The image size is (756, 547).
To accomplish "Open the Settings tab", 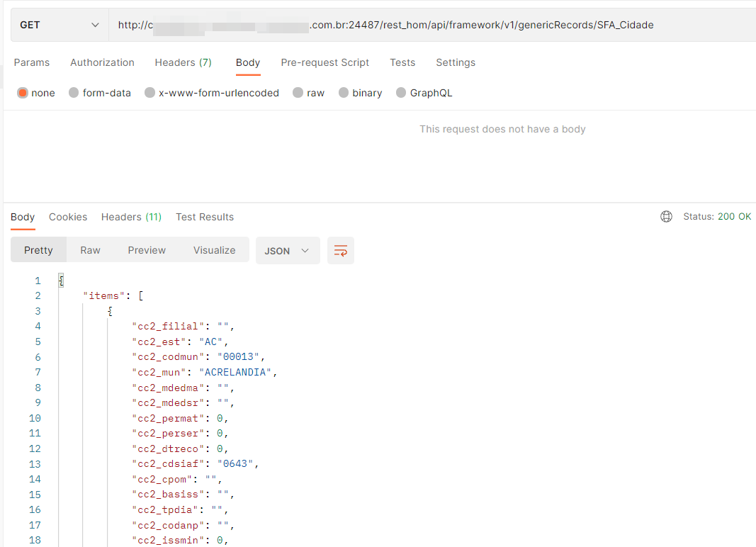I will coord(456,63).
